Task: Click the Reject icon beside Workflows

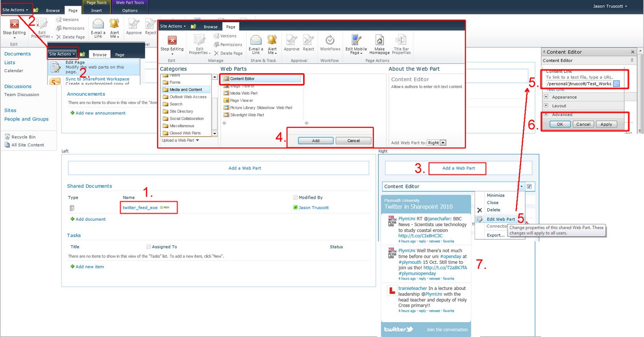Action: click(308, 40)
